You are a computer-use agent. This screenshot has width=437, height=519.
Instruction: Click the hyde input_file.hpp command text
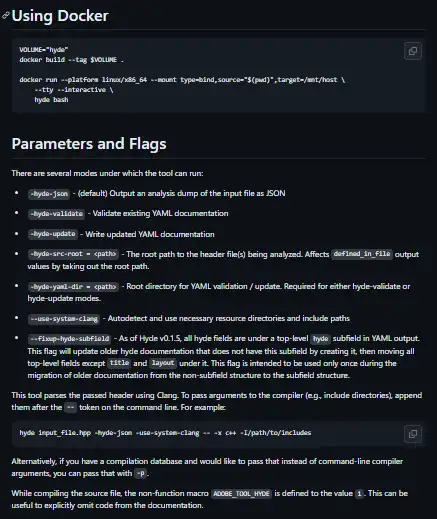coord(165,433)
